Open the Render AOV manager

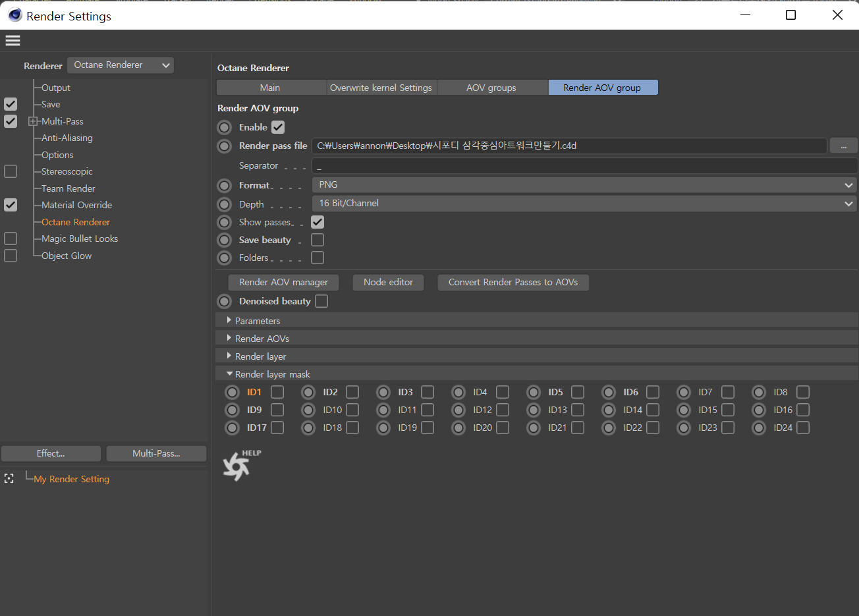283,283
